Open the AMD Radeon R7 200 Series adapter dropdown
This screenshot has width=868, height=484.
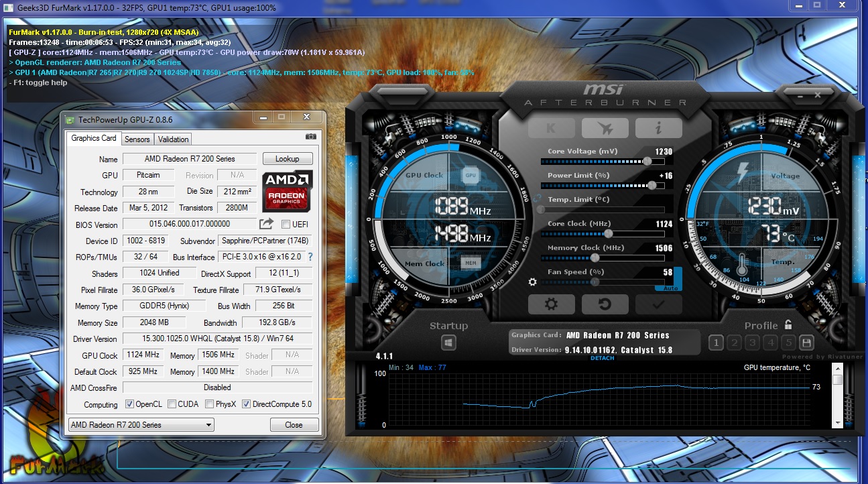[x=141, y=424]
